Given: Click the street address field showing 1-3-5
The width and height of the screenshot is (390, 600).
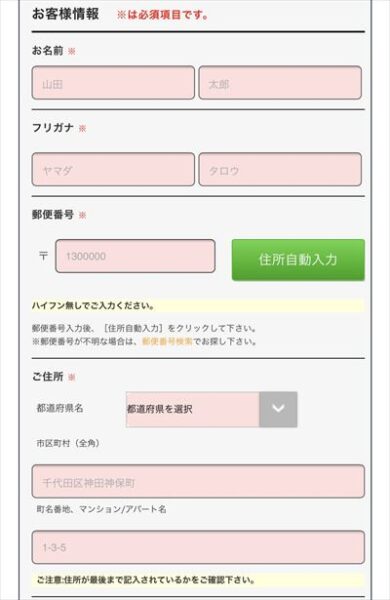Looking at the screenshot, I should (198, 547).
